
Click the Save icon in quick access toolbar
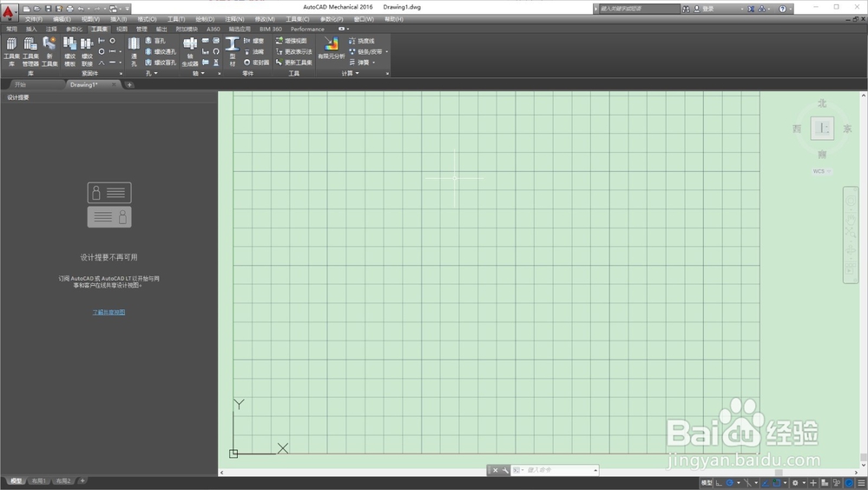(48, 9)
